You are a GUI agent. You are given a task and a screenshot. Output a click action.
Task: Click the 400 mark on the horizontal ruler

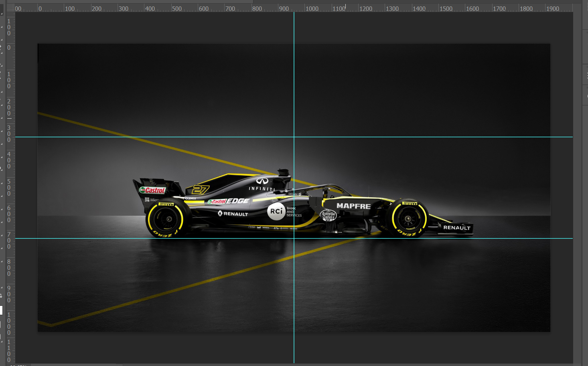(x=150, y=8)
